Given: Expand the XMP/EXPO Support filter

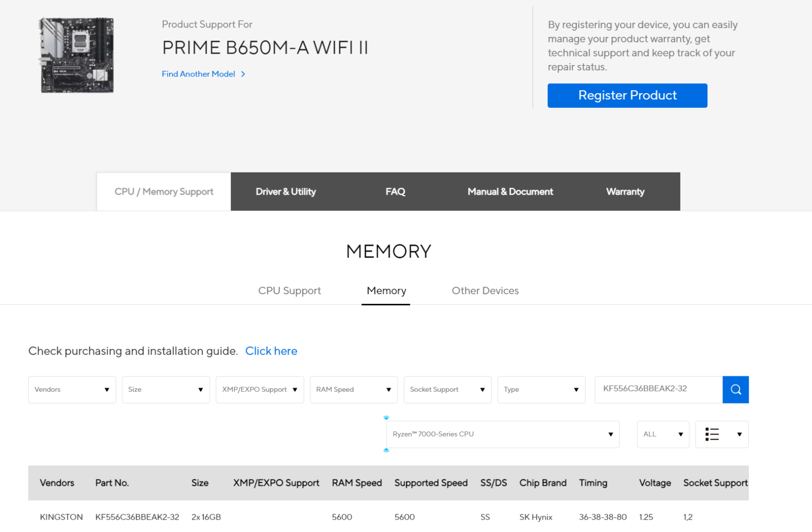Looking at the screenshot, I should tap(260, 390).
